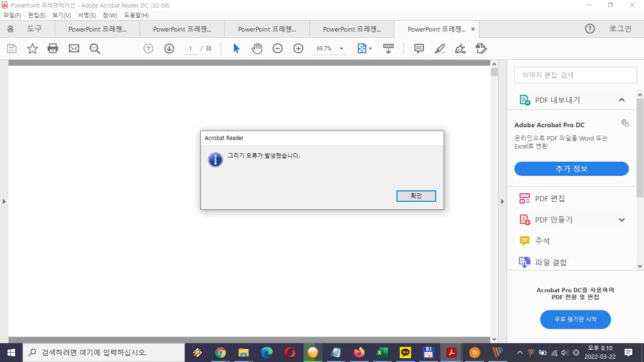Open Chrome from the Windows taskbar
Viewport: 644px width, 362px height.
pos(221,353)
